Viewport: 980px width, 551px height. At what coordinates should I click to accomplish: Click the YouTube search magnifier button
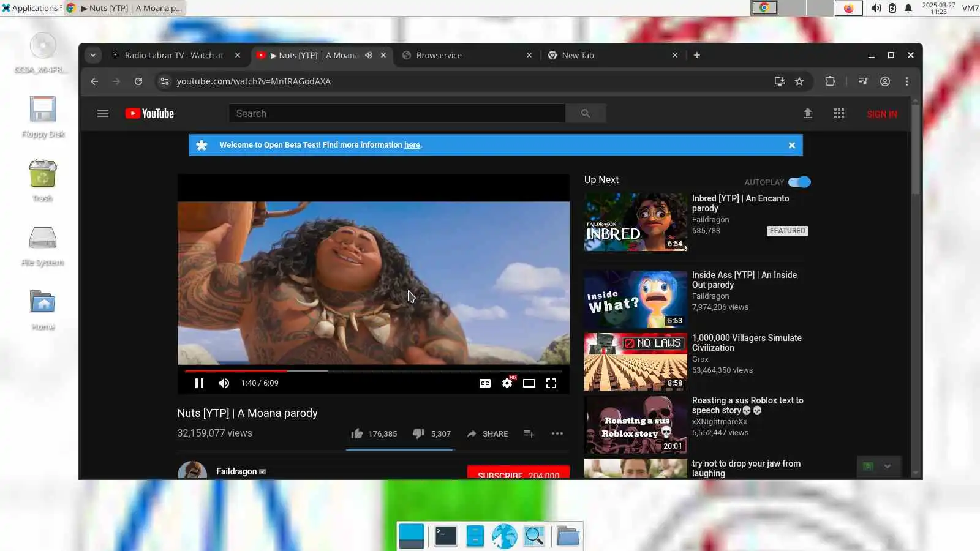click(586, 113)
